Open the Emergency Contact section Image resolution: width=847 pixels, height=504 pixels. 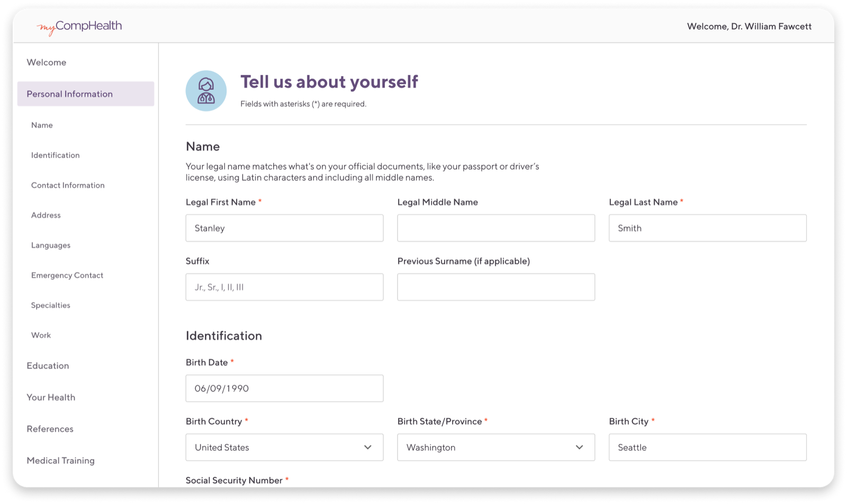[x=67, y=275]
